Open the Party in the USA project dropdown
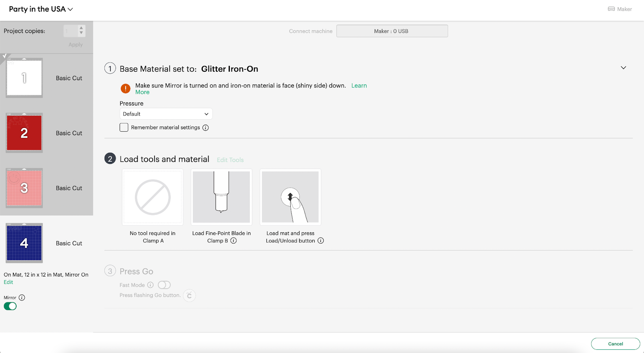This screenshot has width=644, height=353. click(41, 9)
